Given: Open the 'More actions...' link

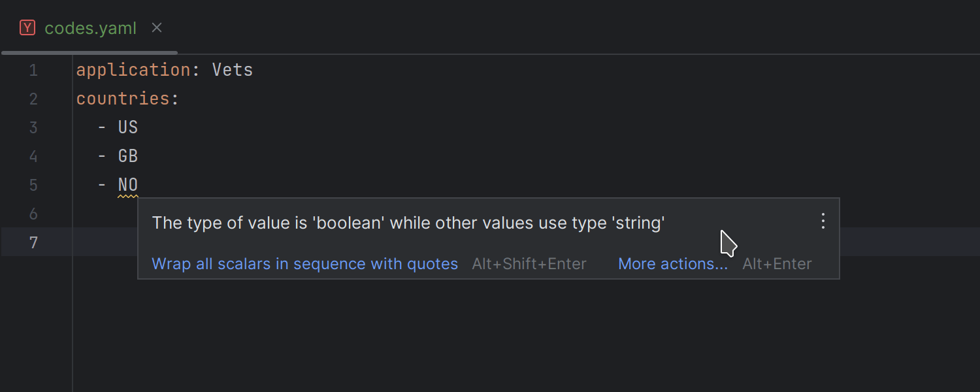Looking at the screenshot, I should click(x=672, y=264).
